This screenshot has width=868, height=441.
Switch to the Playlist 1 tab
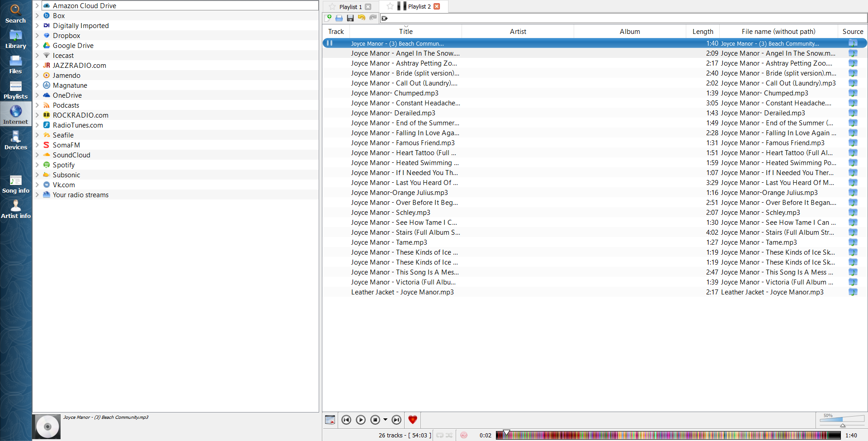350,7
